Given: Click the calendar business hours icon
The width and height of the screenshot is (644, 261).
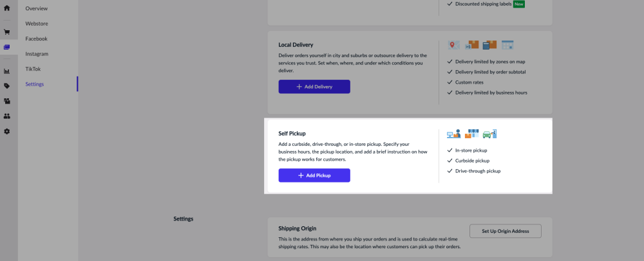Looking at the screenshot, I should [507, 45].
